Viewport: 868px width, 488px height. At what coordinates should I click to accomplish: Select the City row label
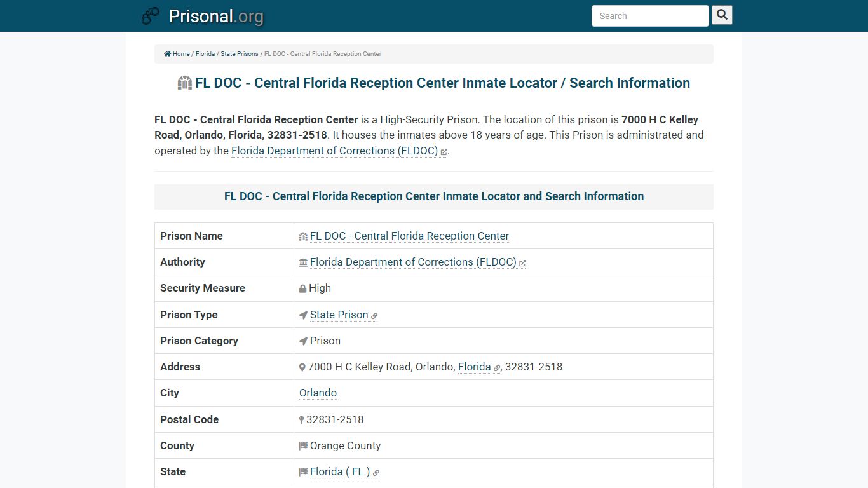[170, 393]
